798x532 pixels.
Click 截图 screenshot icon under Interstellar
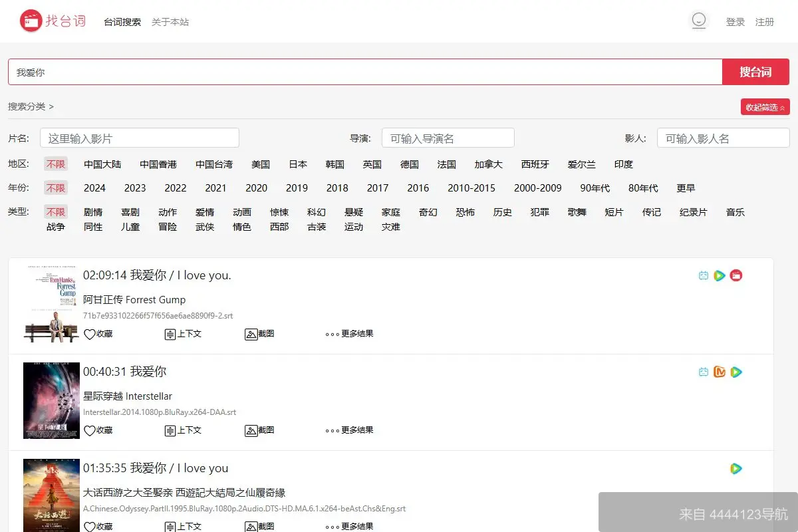(x=251, y=430)
